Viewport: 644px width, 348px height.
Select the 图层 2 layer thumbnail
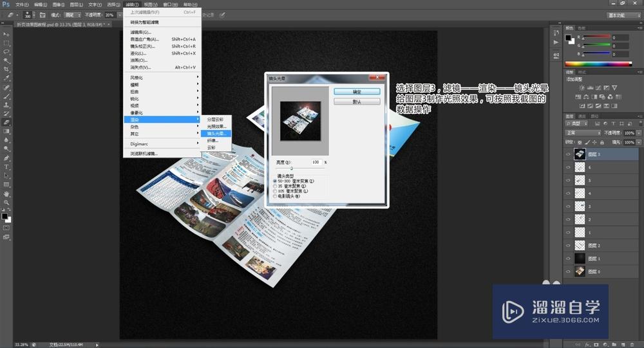(580, 246)
